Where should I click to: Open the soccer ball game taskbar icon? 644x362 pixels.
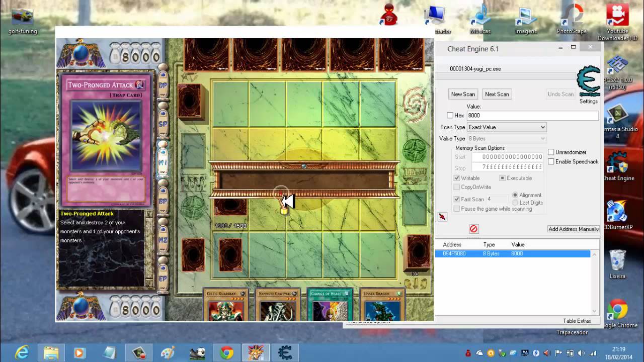coord(197,352)
